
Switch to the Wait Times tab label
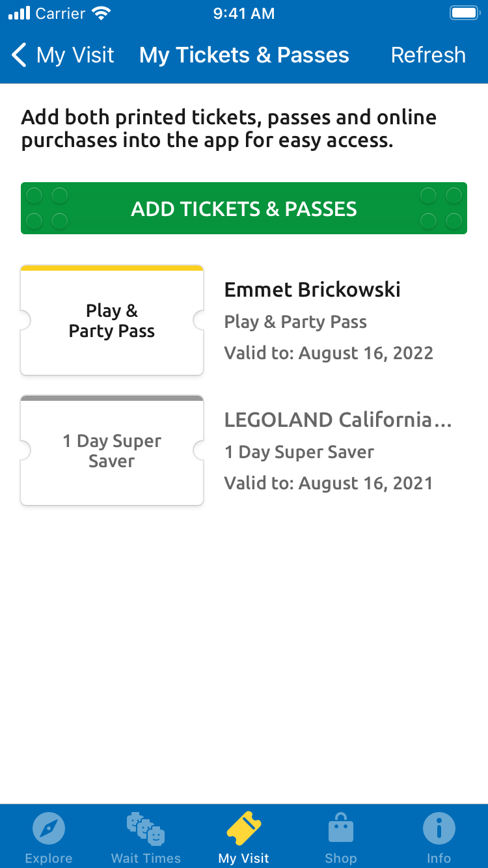point(146,858)
